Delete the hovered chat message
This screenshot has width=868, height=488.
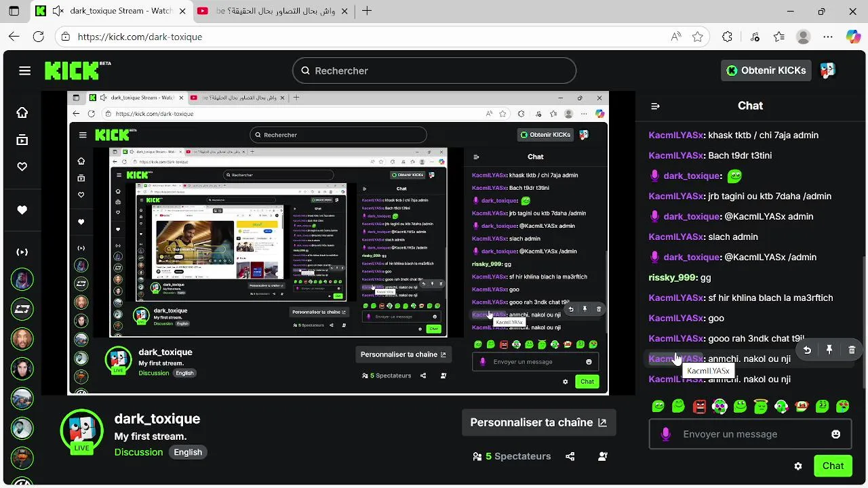[x=852, y=350]
